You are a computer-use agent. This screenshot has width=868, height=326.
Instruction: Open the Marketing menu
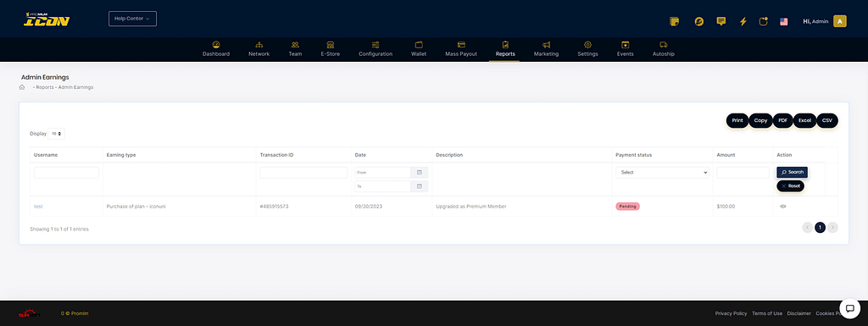(x=546, y=48)
